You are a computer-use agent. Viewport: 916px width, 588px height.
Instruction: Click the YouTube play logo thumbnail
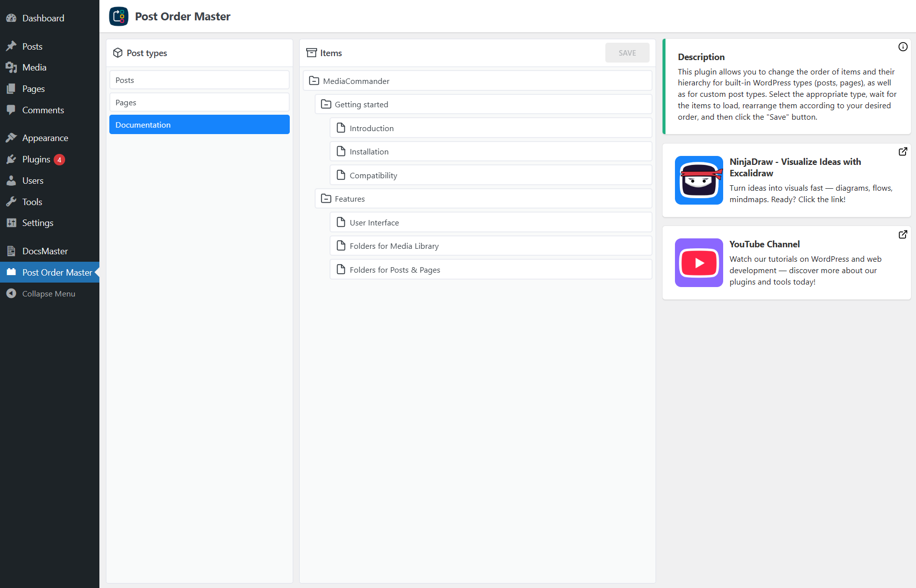tap(699, 263)
